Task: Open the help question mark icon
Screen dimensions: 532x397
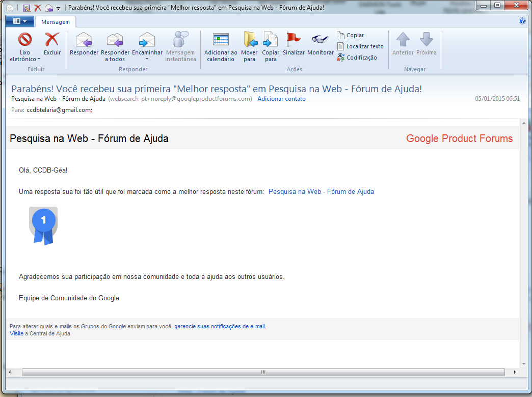Action: [522, 21]
